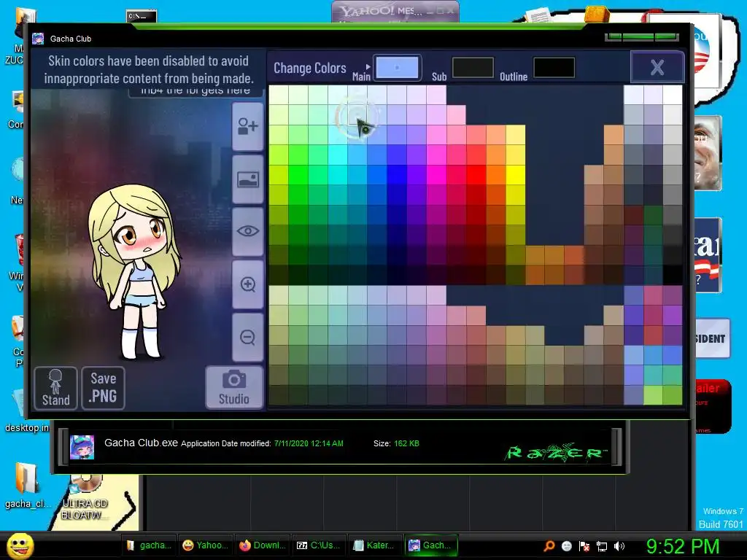Click the Stand pose button
The height and width of the screenshot is (560, 747).
(x=55, y=388)
